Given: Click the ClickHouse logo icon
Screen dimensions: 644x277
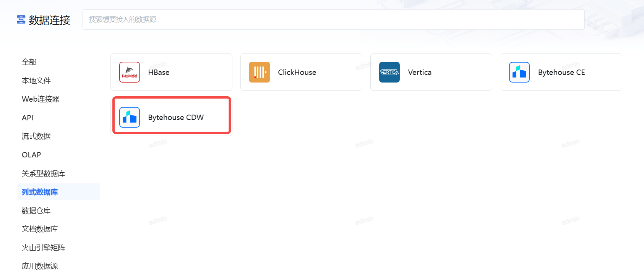Looking at the screenshot, I should 260,72.
